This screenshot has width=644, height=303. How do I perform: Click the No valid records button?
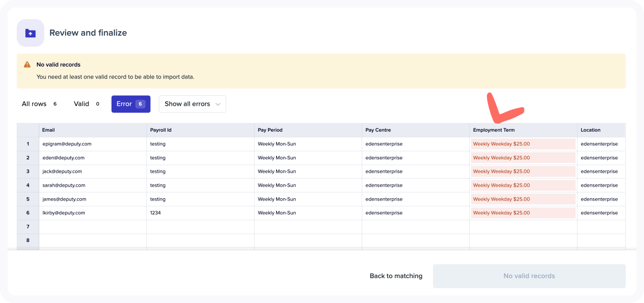click(x=529, y=276)
